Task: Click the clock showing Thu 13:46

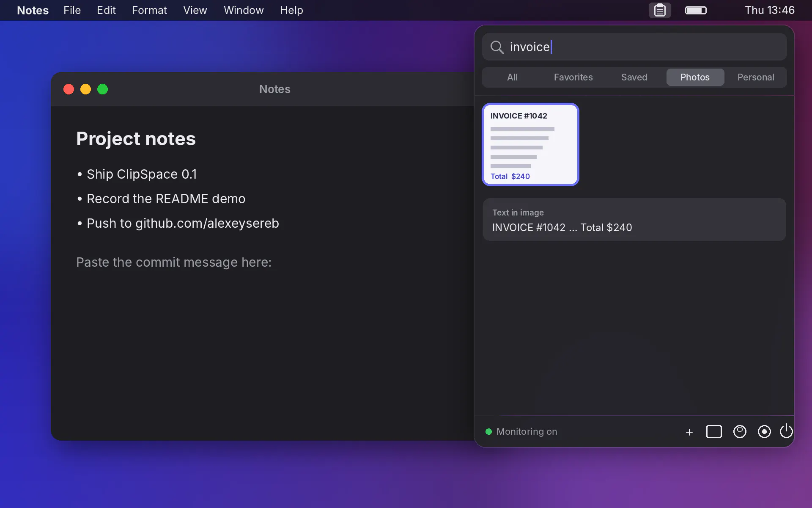Action: pyautogui.click(x=769, y=10)
